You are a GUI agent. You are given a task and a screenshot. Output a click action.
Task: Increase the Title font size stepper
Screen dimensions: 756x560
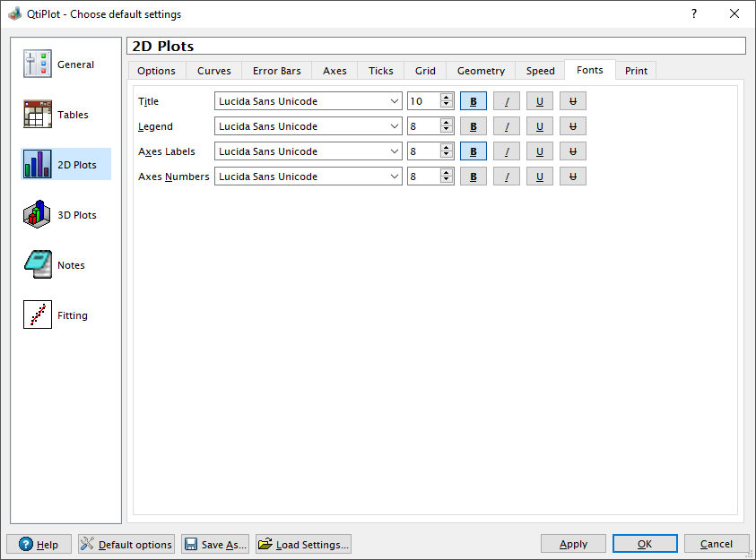(x=446, y=98)
